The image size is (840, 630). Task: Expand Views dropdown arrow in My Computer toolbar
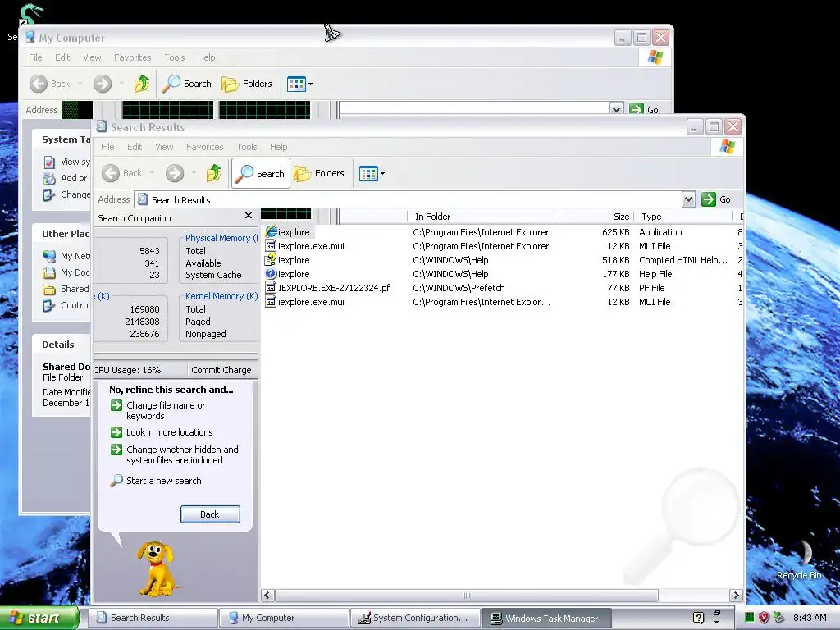(x=310, y=84)
